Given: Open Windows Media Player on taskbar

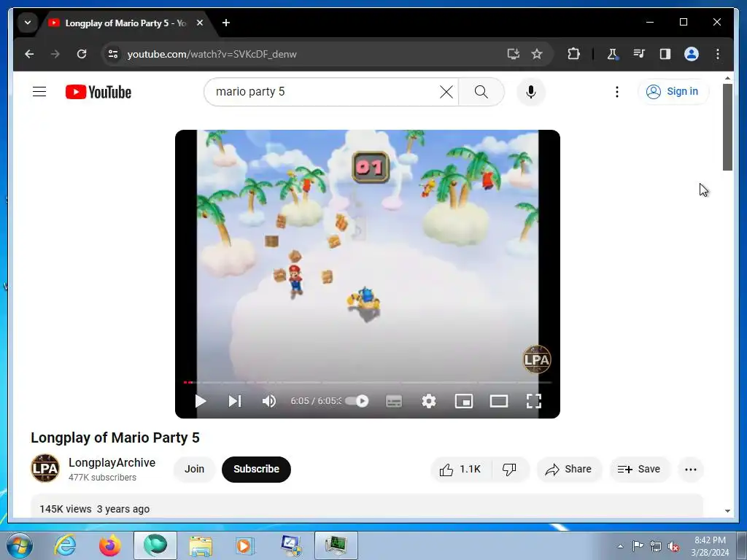Looking at the screenshot, I should 245,545.
